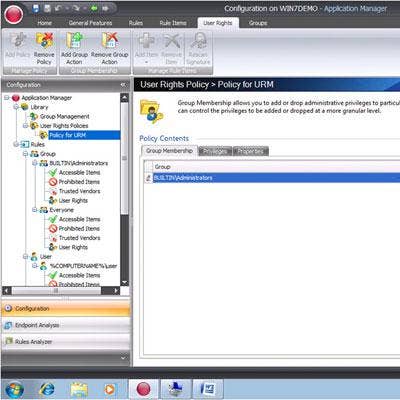Click the tree scrollbar up arrow
400x400 pixels.
[124, 98]
